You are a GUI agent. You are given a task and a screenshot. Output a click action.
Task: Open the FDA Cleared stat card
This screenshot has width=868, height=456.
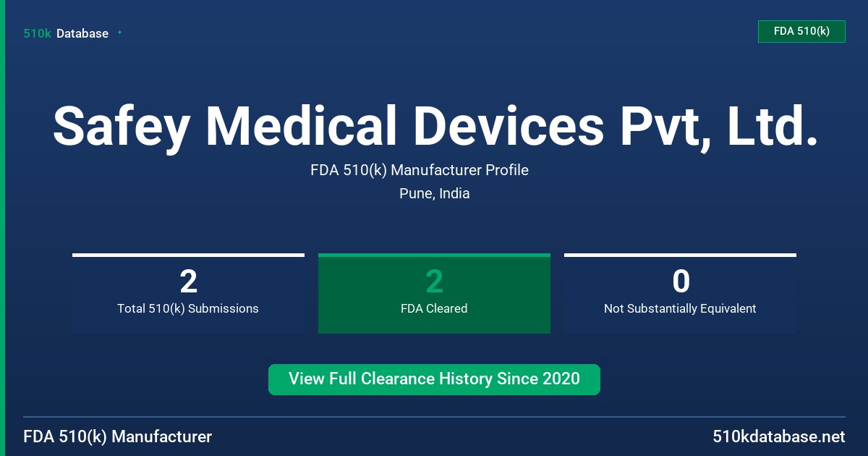(434, 293)
